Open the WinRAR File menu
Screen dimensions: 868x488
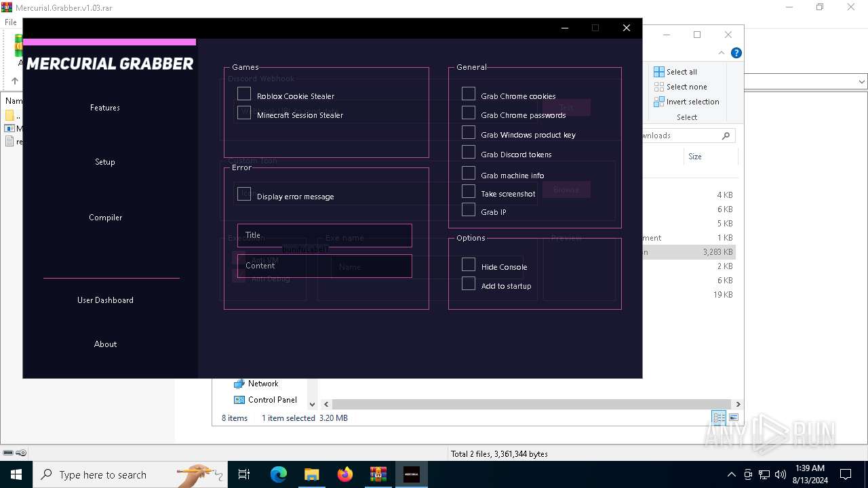[x=11, y=22]
